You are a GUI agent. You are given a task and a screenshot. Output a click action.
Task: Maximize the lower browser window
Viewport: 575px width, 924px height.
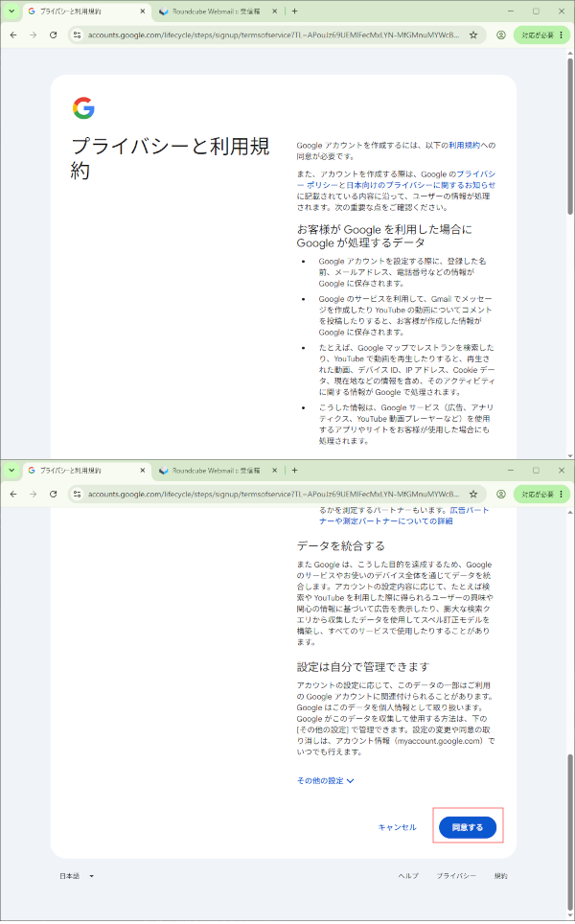tap(536, 471)
